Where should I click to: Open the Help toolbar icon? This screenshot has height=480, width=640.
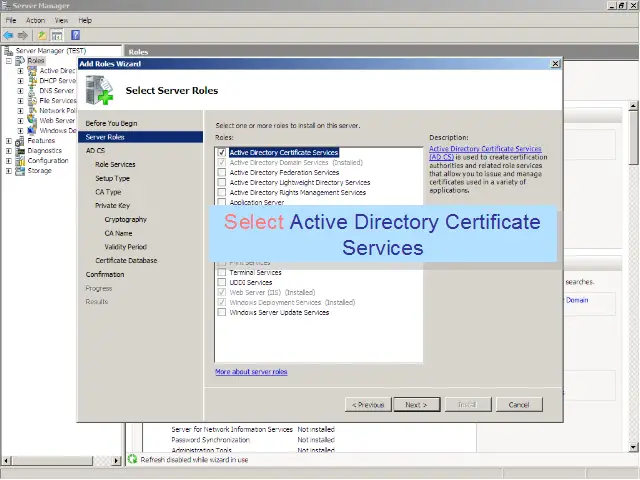click(x=76, y=35)
